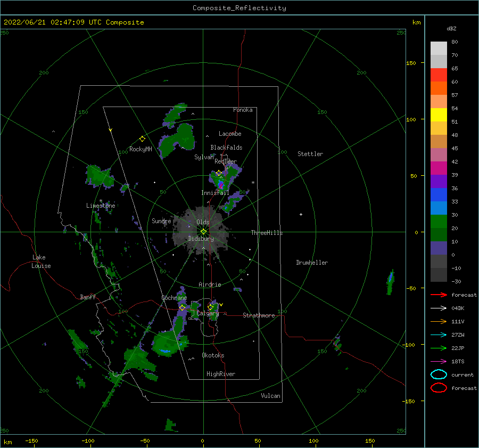Select the 80 dBZ light gray swatch

point(439,48)
